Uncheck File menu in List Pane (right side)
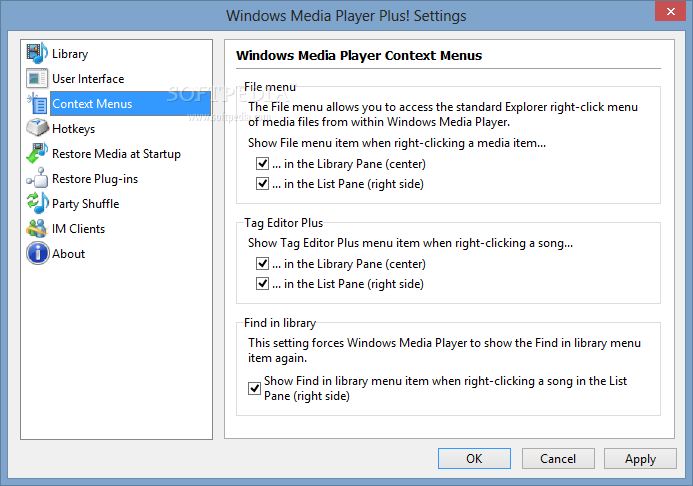Viewport: 693px width, 486px height. (263, 183)
